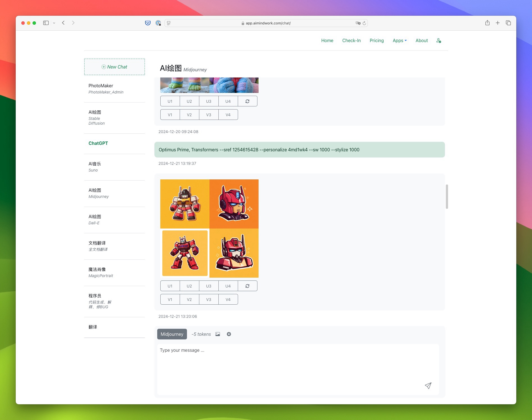Regenerate Optimus Prime images with refresh icon
The image size is (532, 420).
pyautogui.click(x=247, y=286)
